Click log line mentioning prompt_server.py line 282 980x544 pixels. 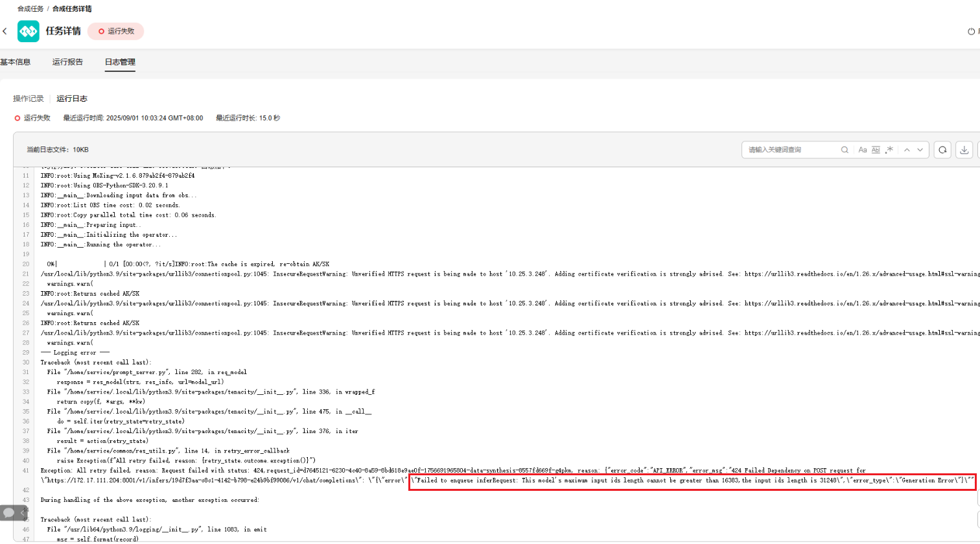146,372
